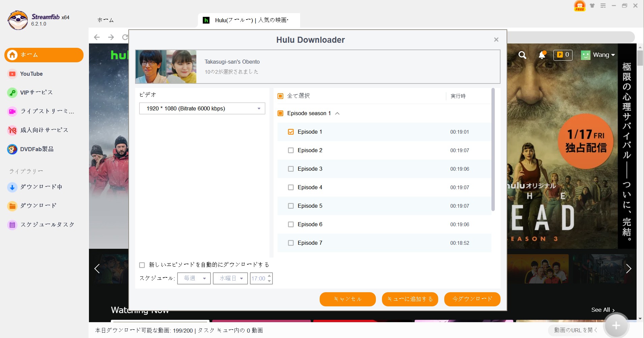Check the Episode 4 checkbox

(291, 188)
